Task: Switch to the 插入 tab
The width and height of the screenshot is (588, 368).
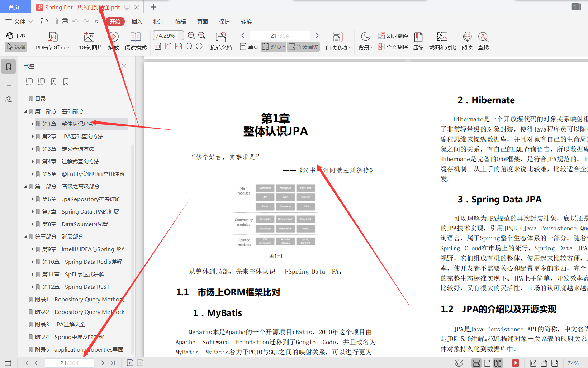Action: point(137,21)
